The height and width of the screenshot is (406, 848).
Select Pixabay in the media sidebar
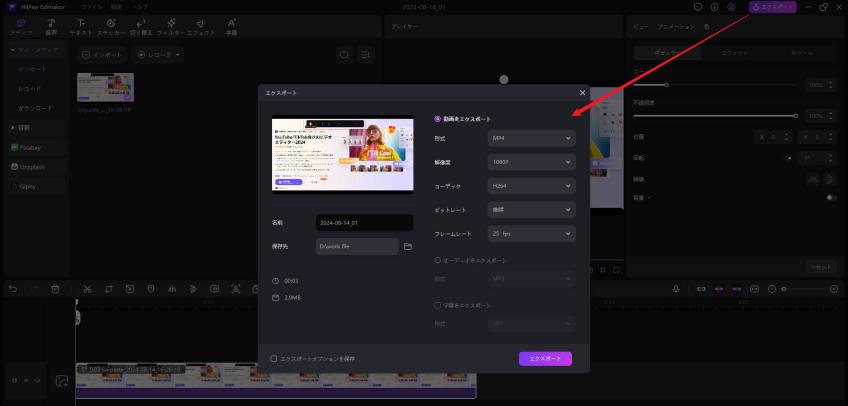[30, 147]
